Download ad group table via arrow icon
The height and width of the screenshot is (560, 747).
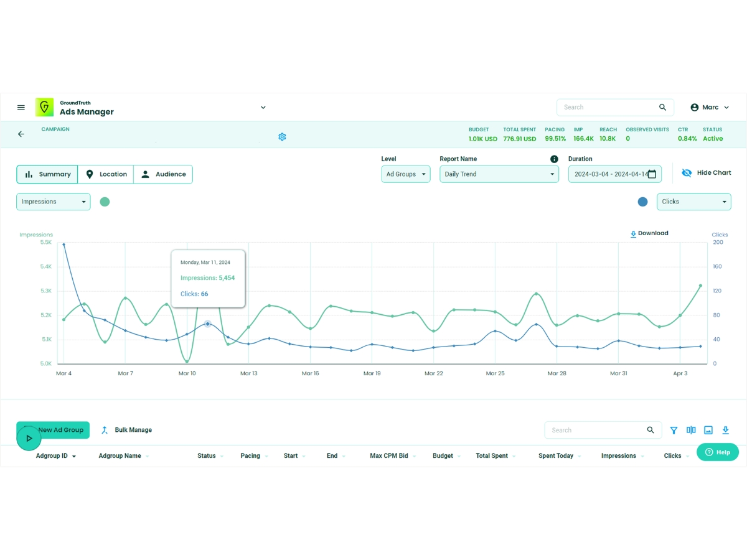pos(725,430)
